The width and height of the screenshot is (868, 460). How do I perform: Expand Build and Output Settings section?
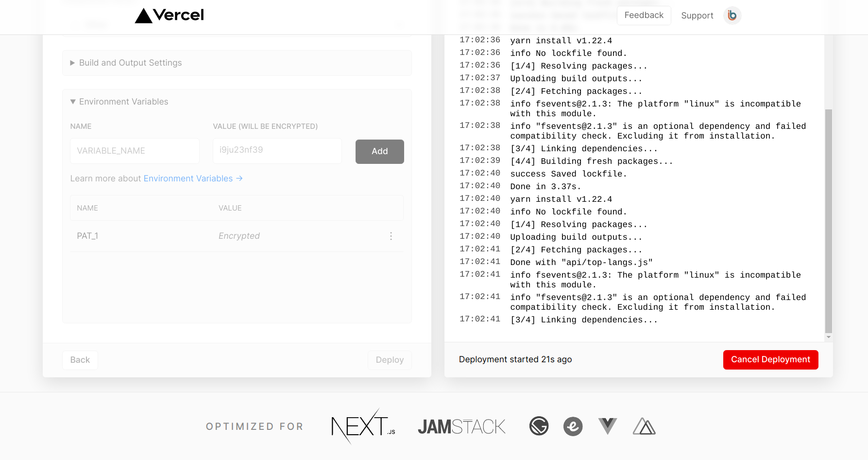pos(130,63)
